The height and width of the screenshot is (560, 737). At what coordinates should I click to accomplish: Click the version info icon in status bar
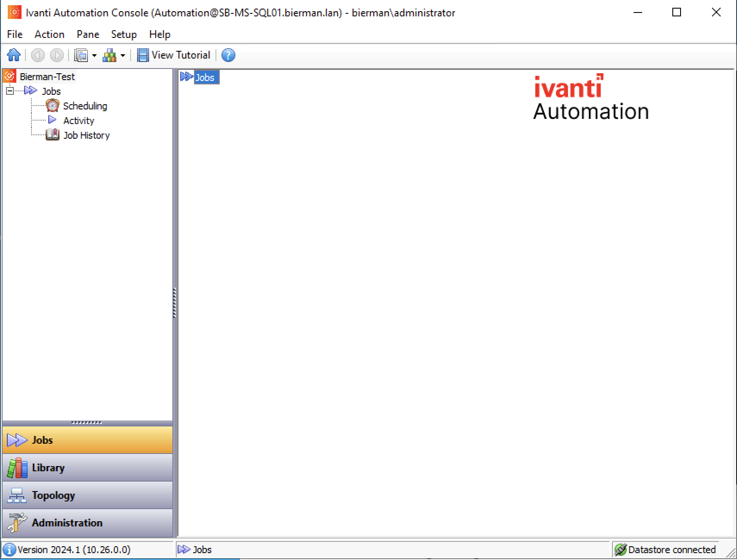coord(9,550)
